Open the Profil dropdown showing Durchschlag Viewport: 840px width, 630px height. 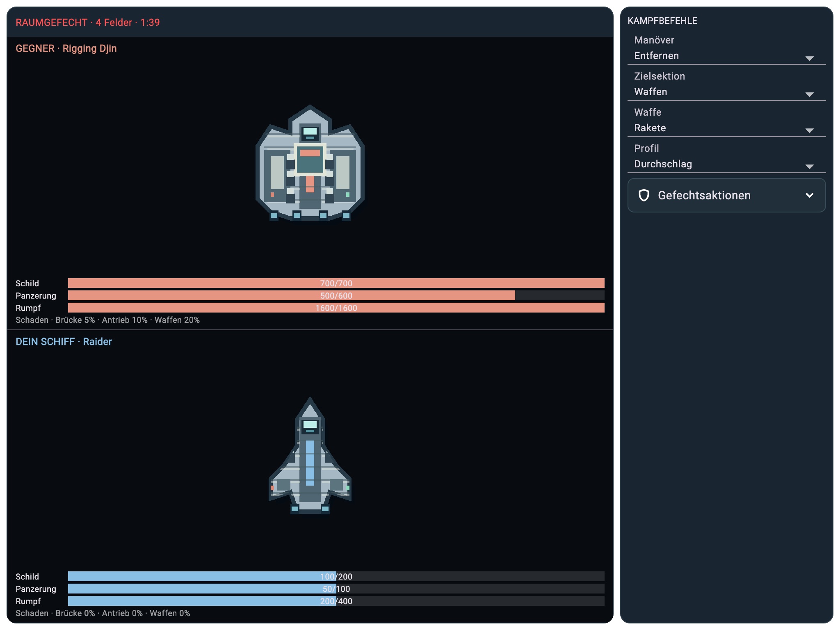click(x=726, y=157)
